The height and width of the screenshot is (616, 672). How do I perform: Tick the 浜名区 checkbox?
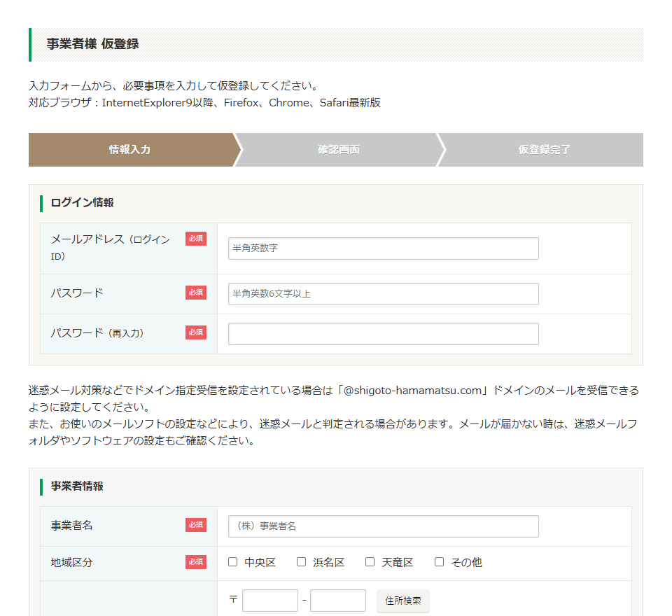pyautogui.click(x=302, y=562)
